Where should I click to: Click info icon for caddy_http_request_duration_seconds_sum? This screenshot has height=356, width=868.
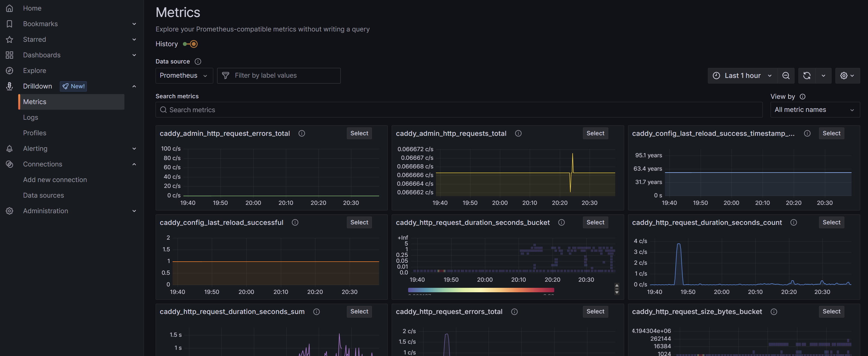[x=317, y=312]
